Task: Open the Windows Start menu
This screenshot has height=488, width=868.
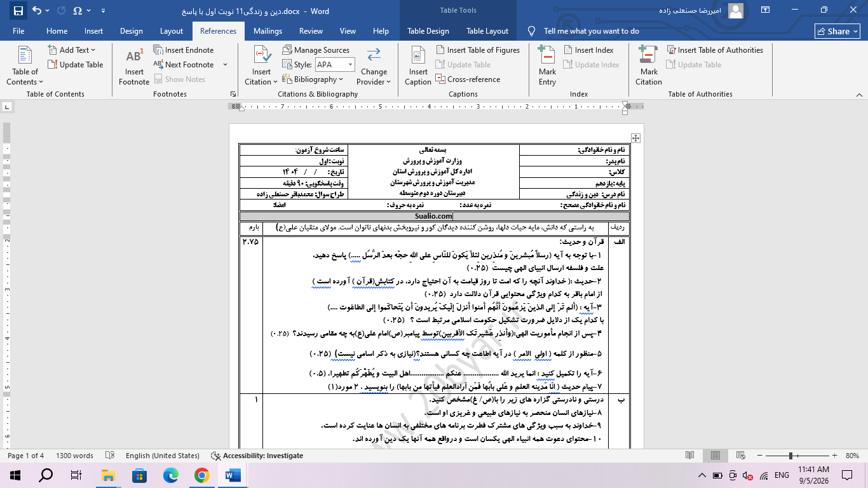Action: tap(15, 475)
